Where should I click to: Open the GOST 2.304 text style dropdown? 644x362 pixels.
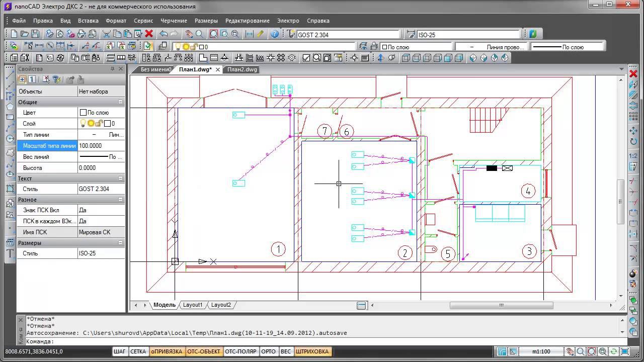pyautogui.click(x=347, y=35)
